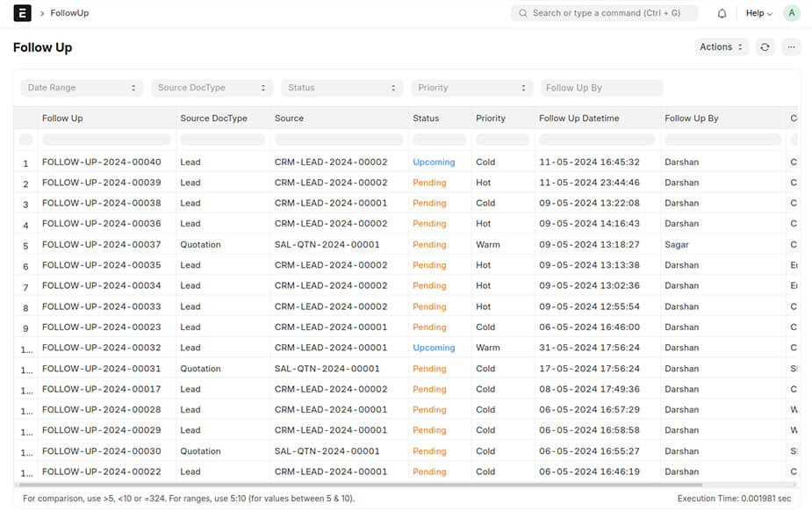812x518 pixels.
Task: Open the Help menu
Action: tap(758, 13)
